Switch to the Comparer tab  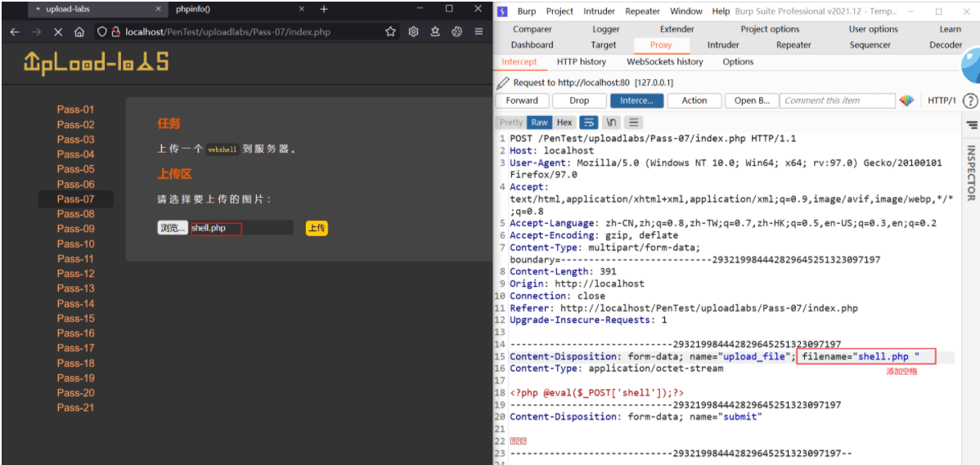532,29
